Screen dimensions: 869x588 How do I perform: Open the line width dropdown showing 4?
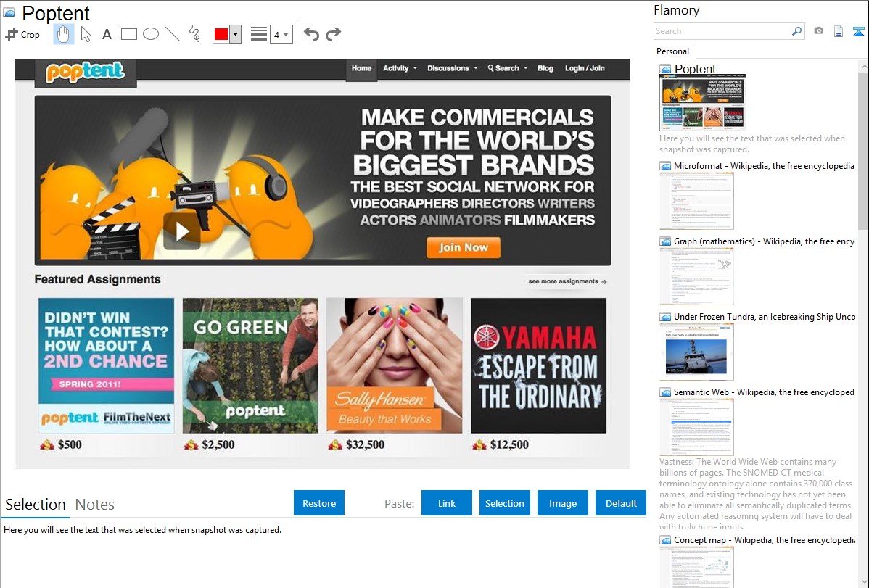click(x=281, y=34)
